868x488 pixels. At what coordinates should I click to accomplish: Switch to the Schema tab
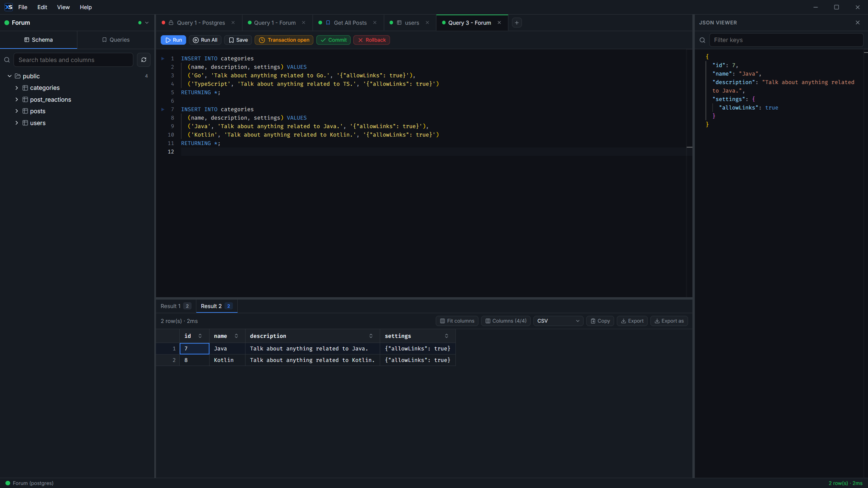[39, 40]
